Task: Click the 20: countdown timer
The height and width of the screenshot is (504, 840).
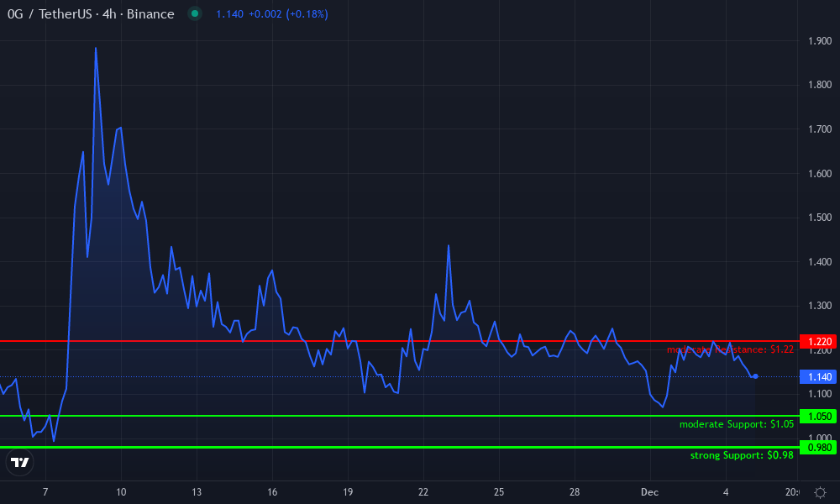Action: [x=790, y=492]
